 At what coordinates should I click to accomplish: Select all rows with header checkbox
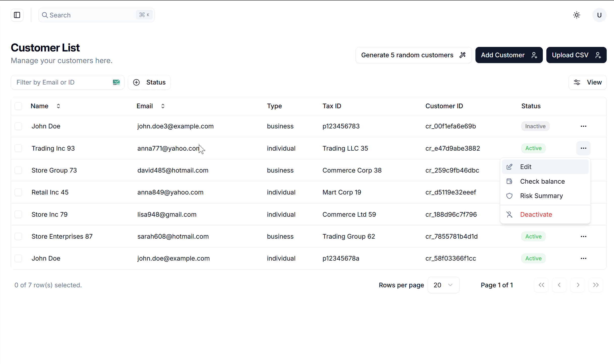(18, 106)
